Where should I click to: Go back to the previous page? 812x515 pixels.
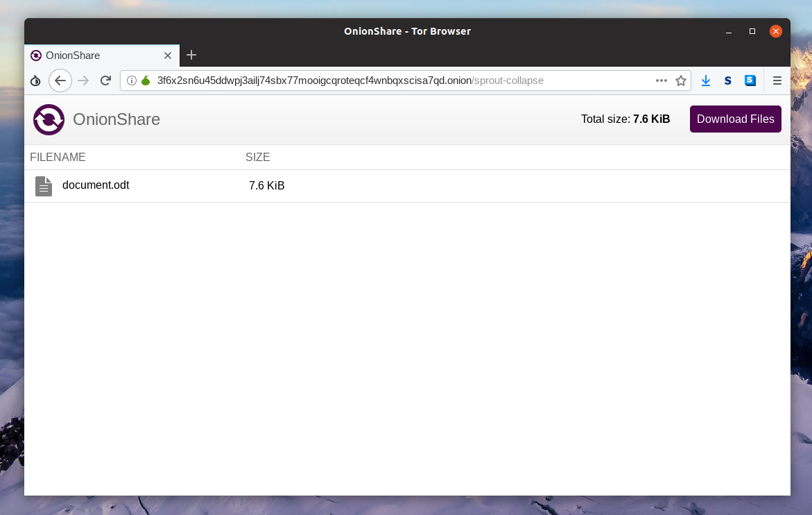(x=60, y=81)
